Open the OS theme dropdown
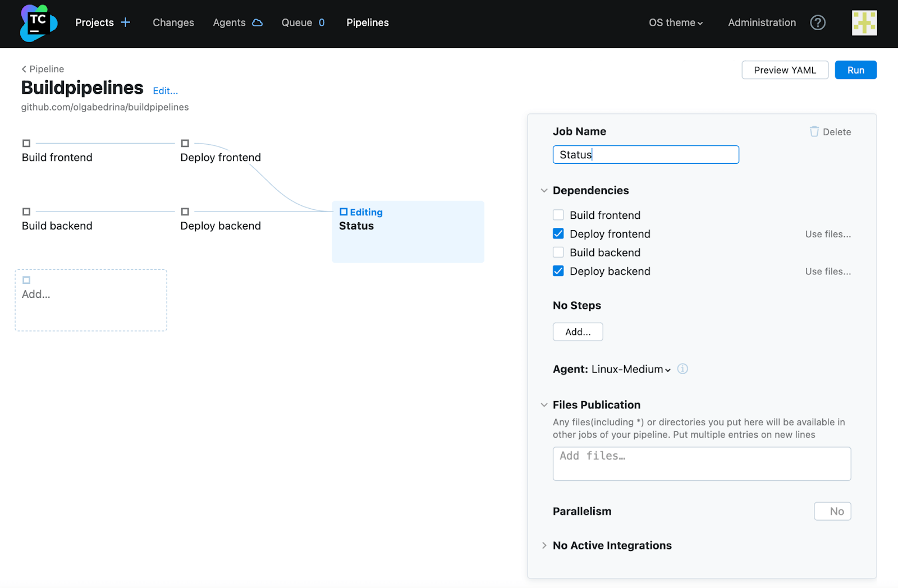The height and width of the screenshot is (588, 898). 676,22
